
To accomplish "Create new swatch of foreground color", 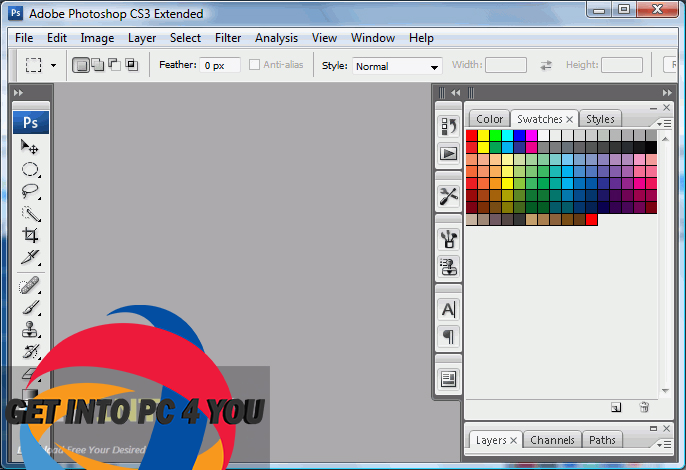I will 616,407.
